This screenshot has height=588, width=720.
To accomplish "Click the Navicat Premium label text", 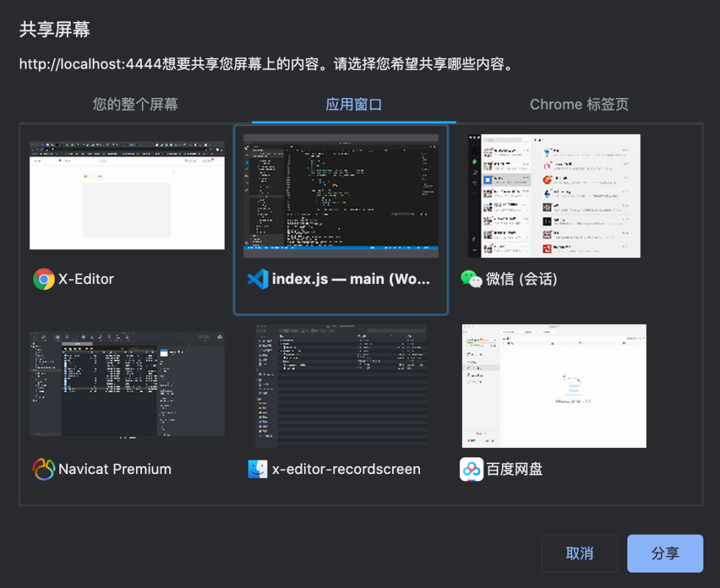I will pos(115,469).
